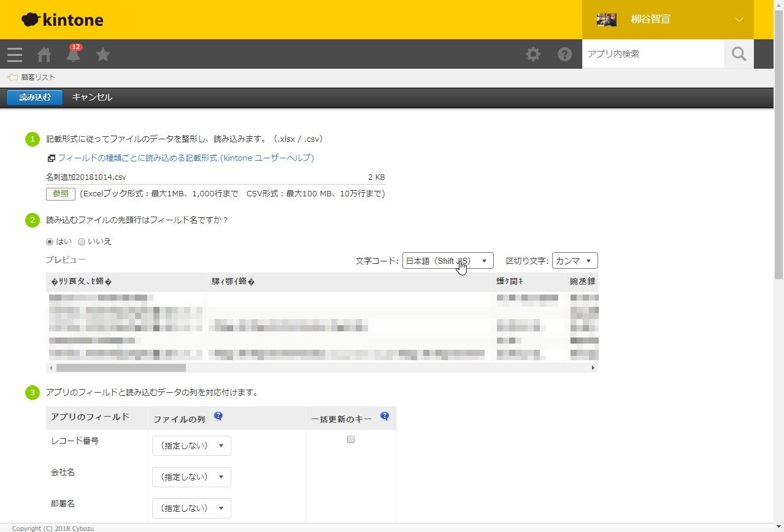
Task: Select the いいえ radio button
Action: pos(82,242)
